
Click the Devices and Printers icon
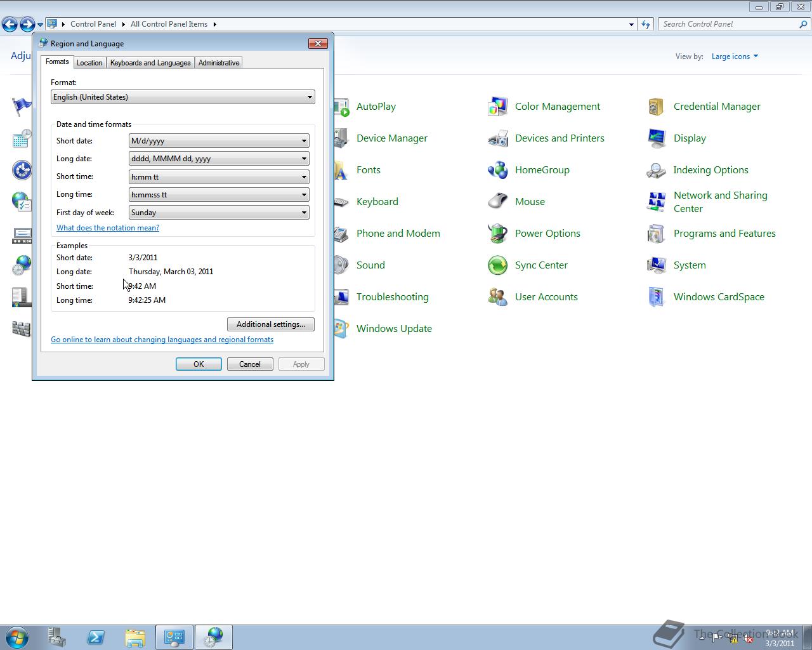[498, 138]
